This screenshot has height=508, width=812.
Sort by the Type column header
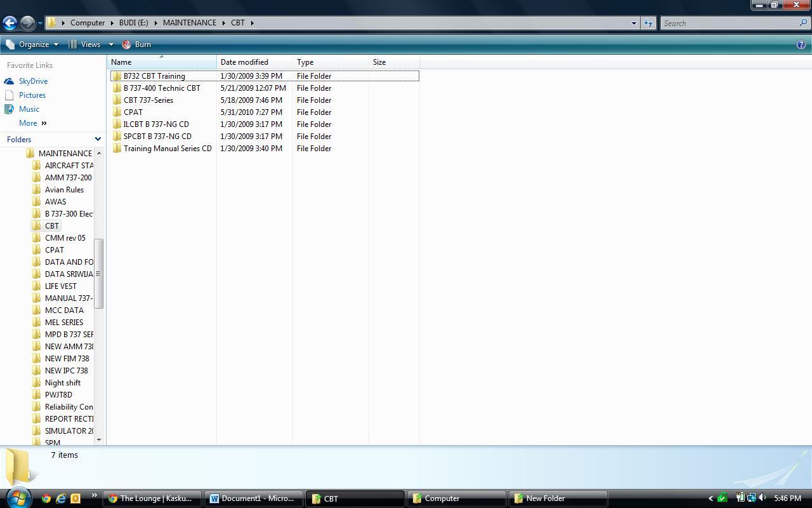point(331,62)
